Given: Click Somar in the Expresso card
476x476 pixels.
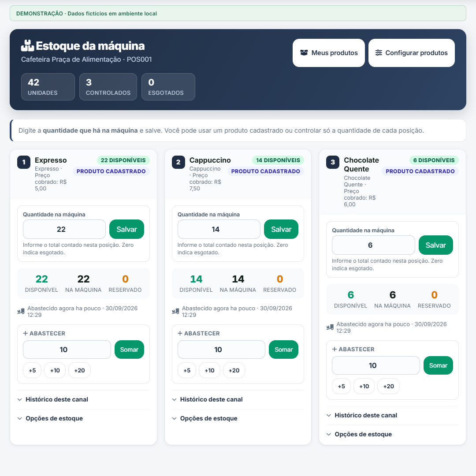Looking at the screenshot, I should tap(129, 350).
